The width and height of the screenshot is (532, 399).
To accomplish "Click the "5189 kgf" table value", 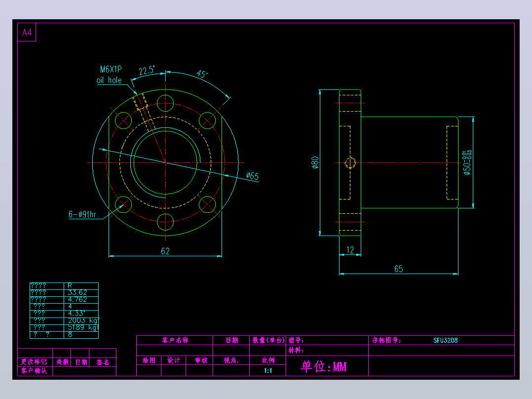I will (x=83, y=327).
